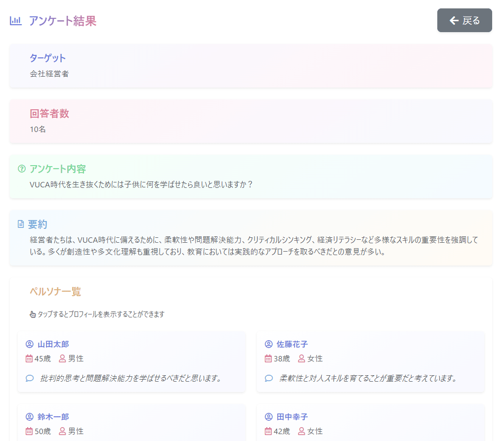Viewport: 504px width, 441px height.
Task: Click the profile icon next to 山田太郎
Action: [x=29, y=344]
